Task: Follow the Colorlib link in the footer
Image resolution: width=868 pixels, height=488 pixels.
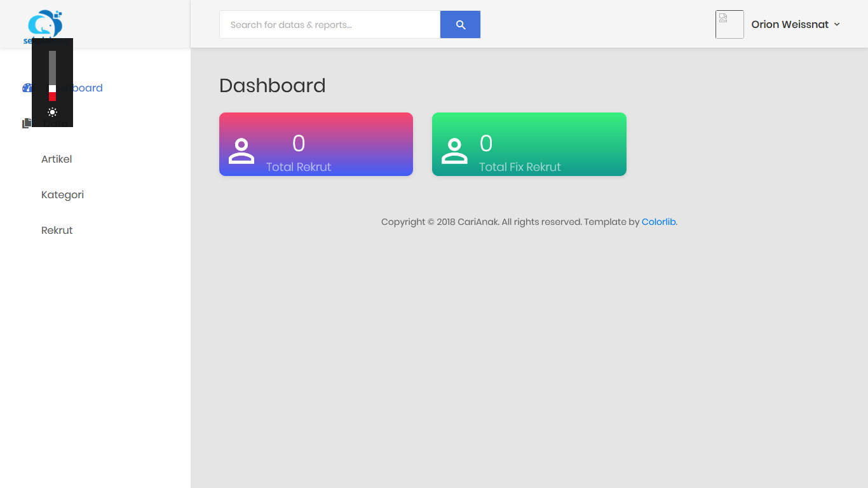Action: coord(658,222)
